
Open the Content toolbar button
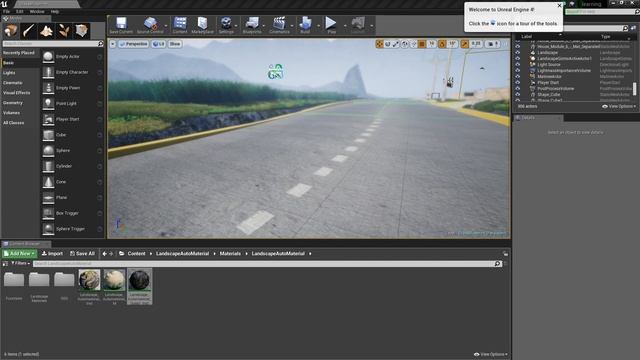click(180, 25)
